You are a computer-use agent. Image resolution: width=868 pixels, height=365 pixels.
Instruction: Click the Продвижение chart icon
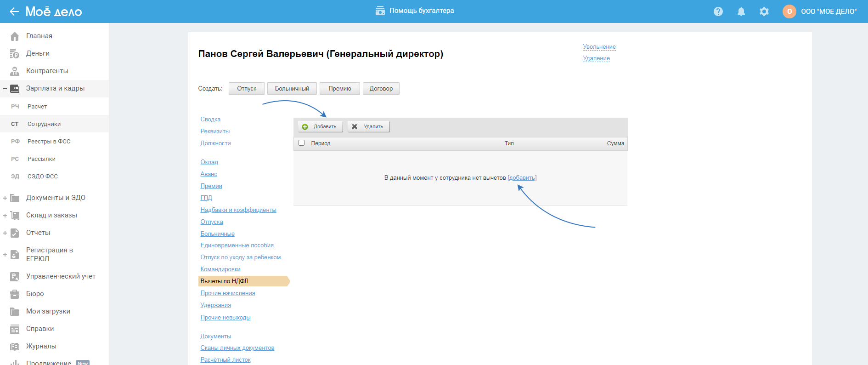tap(15, 362)
